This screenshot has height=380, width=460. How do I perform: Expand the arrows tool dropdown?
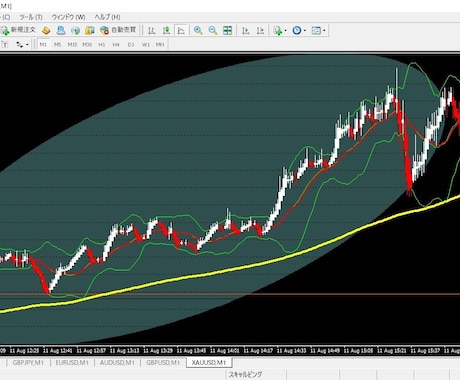pyautogui.click(x=27, y=45)
